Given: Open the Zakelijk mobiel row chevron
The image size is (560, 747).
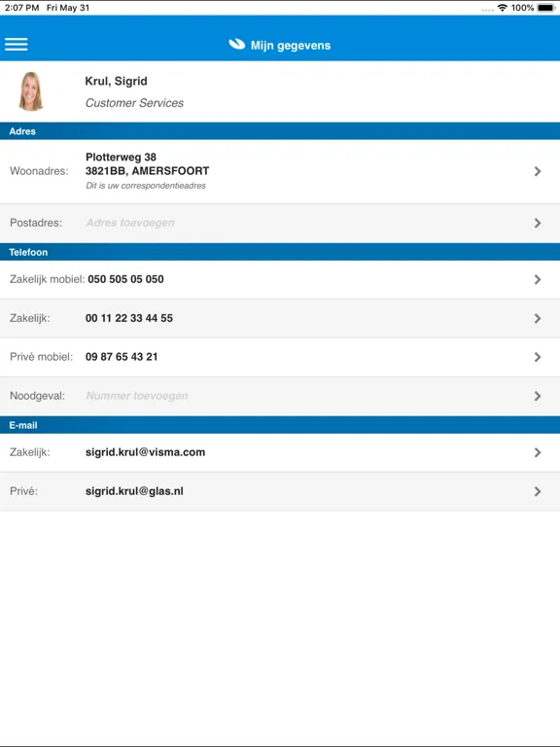Looking at the screenshot, I should (538, 279).
